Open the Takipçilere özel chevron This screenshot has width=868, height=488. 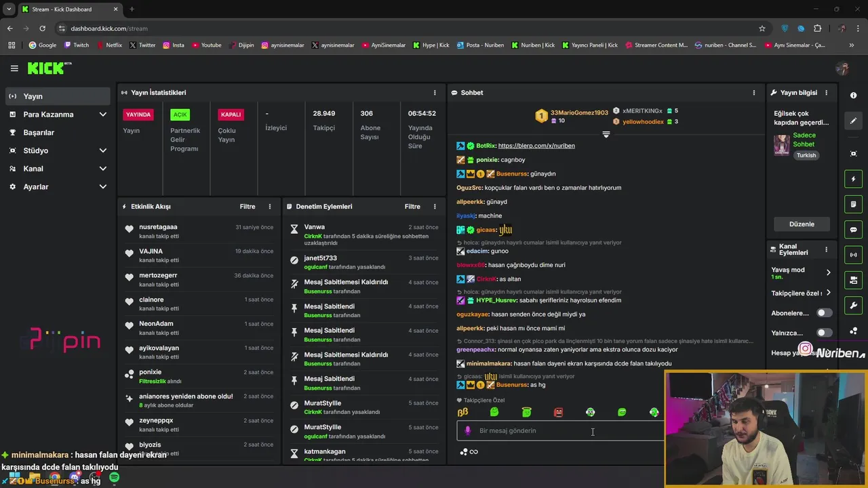point(828,293)
